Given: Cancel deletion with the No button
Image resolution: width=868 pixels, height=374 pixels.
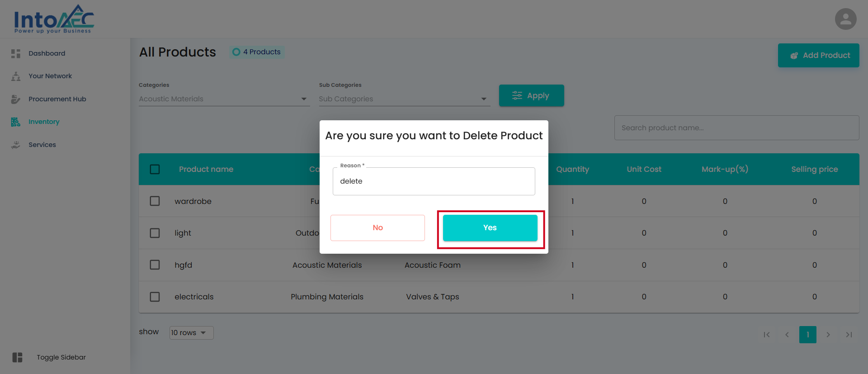Looking at the screenshot, I should click(377, 228).
